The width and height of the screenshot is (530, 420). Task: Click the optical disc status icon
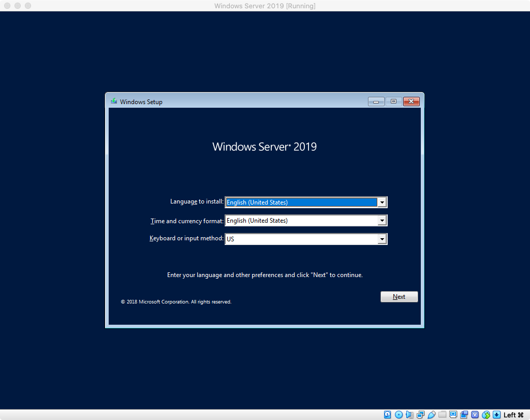point(399,415)
